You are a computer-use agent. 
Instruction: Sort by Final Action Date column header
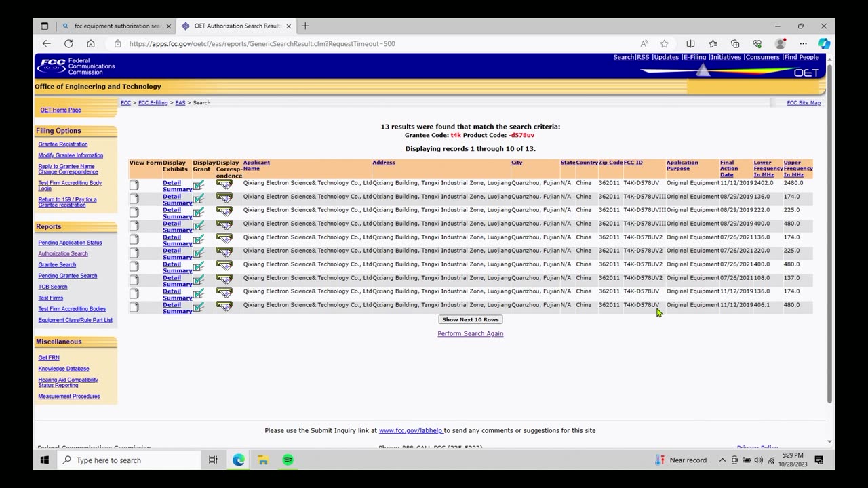[729, 169]
